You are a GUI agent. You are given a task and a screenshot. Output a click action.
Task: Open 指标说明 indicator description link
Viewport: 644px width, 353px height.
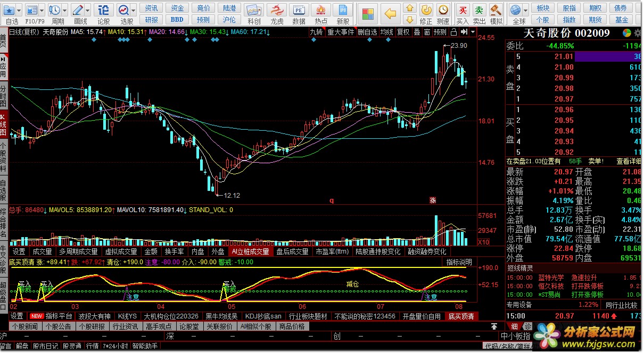(x=459, y=262)
